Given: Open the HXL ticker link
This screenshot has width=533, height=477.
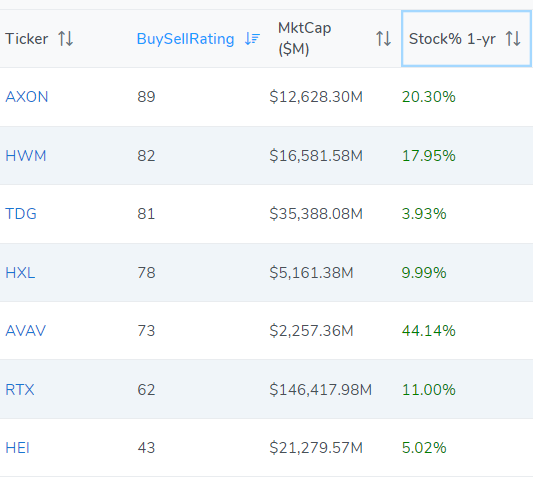Looking at the screenshot, I should (x=20, y=273).
